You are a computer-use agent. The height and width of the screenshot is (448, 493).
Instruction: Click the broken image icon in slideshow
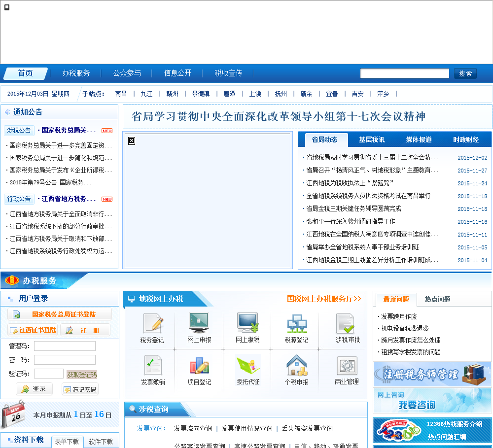[x=132, y=141]
